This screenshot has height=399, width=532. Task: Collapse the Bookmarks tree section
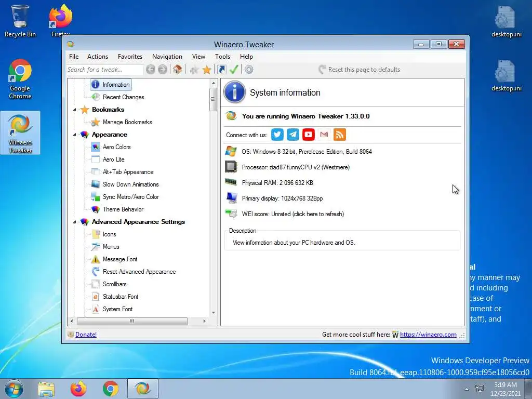point(74,110)
